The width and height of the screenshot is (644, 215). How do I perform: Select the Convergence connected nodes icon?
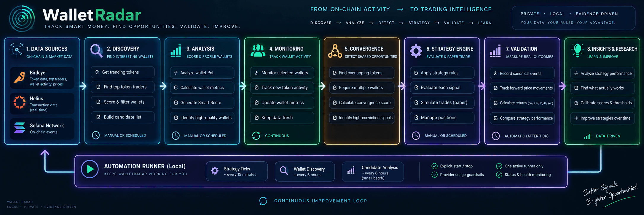(335, 51)
